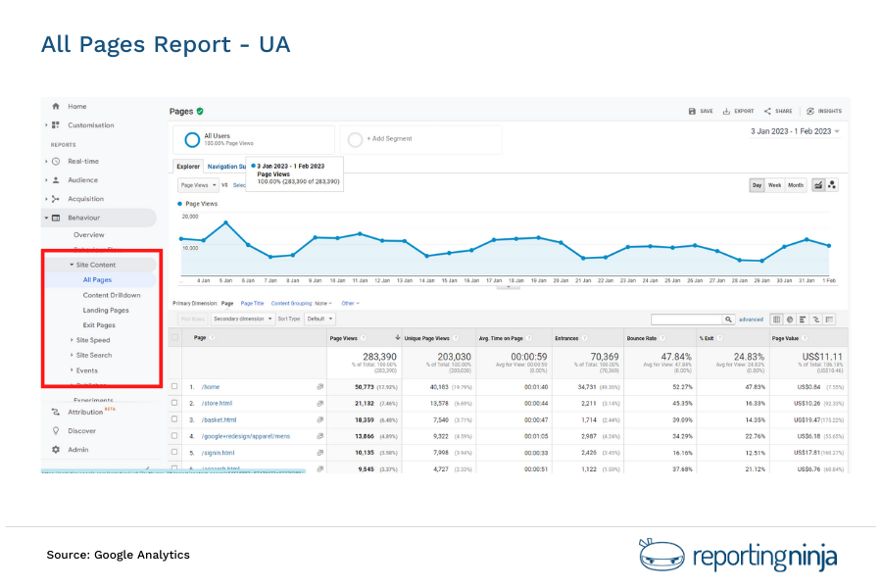The width and height of the screenshot is (882, 588).
Task: Click the empty Add Segment circle
Action: click(355, 139)
